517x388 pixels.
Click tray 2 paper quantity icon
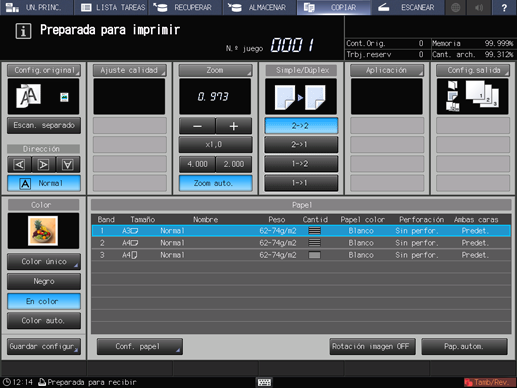pyautogui.click(x=314, y=243)
